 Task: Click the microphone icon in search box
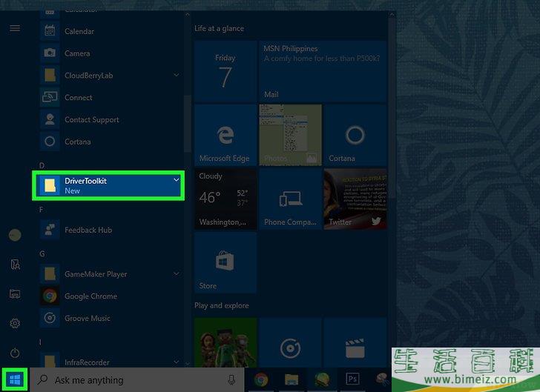point(231,379)
